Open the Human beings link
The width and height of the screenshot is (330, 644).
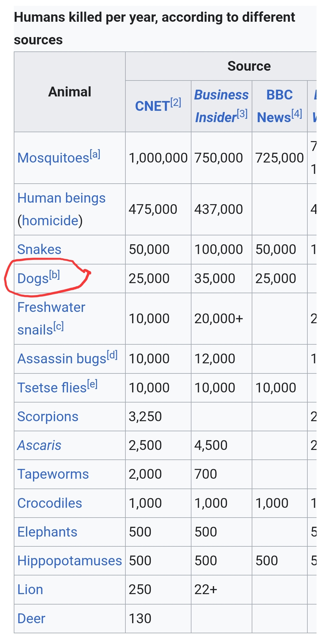click(61, 198)
